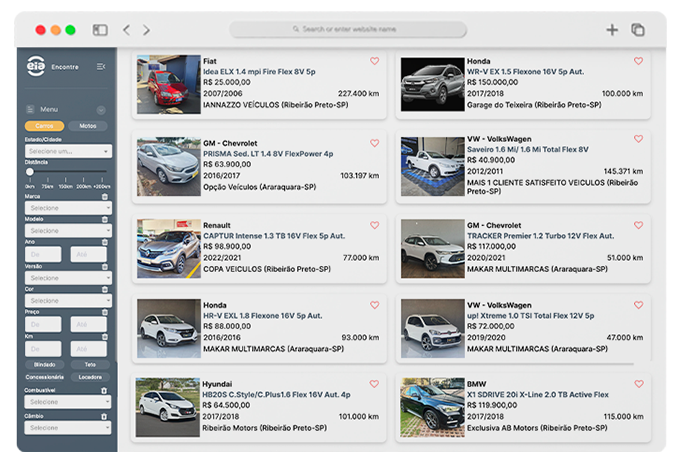
Task: Open X1 SDRIVE 20i X-Line link
Action: point(538,395)
